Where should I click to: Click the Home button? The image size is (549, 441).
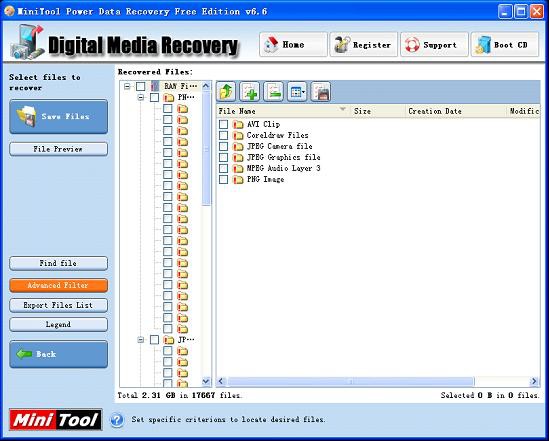[x=293, y=44]
